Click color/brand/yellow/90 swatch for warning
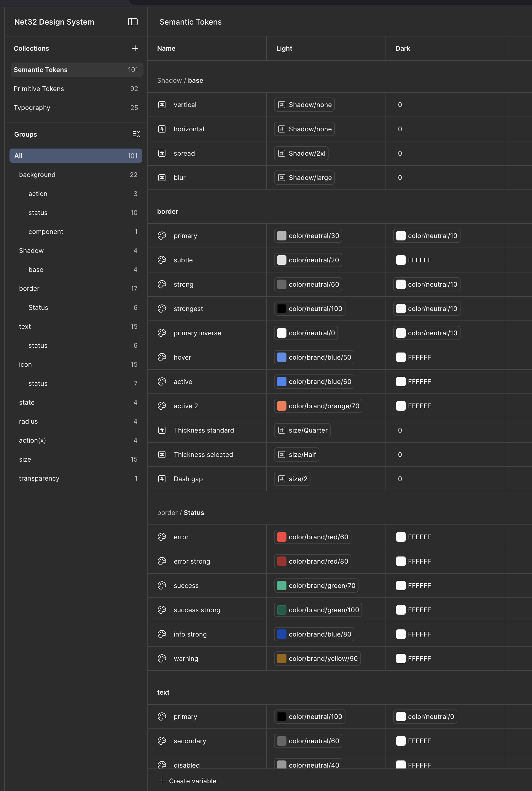This screenshot has height=791, width=532. tap(282, 658)
